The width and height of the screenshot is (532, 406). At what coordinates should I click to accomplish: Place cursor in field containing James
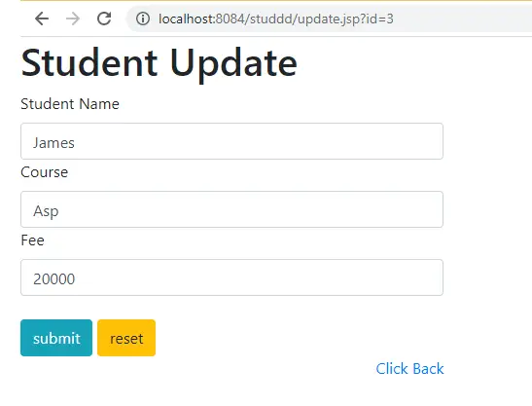231,141
